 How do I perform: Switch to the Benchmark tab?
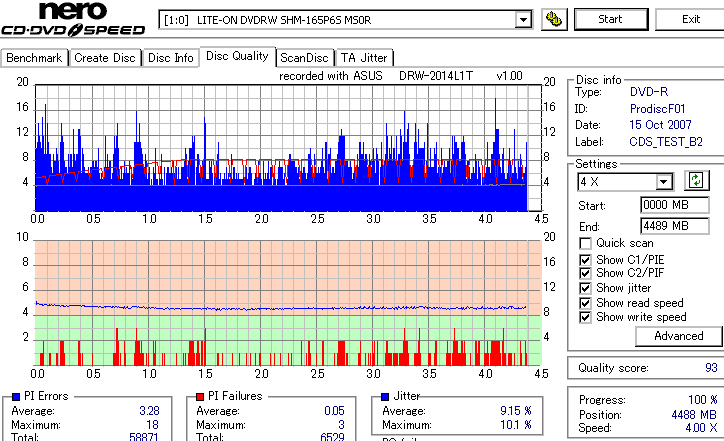pos(34,58)
